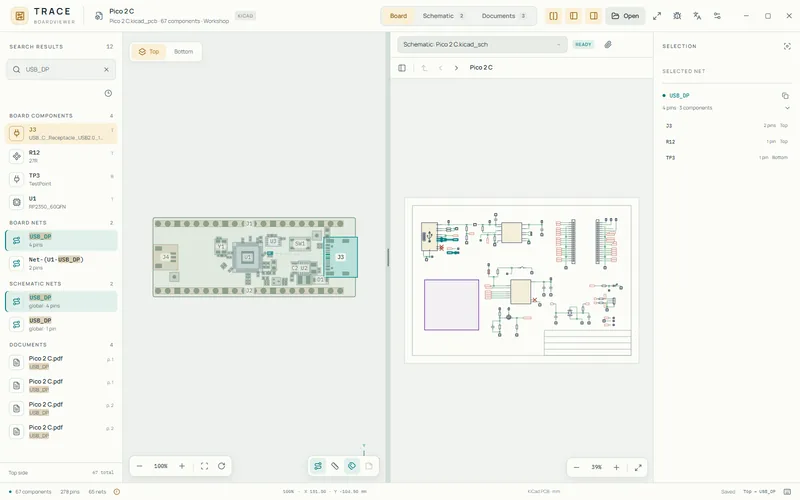This screenshot has width=800, height=500.
Task: Zoom out the board view
Action: coord(139,466)
